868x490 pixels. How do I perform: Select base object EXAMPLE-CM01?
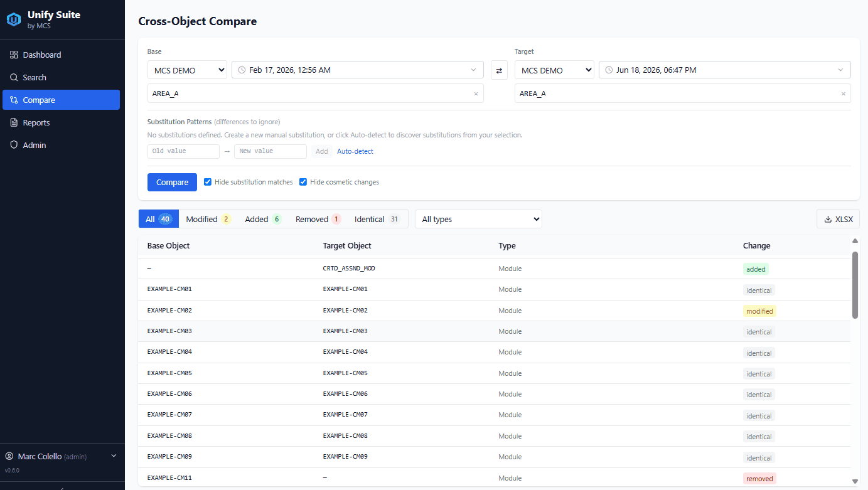click(x=169, y=289)
